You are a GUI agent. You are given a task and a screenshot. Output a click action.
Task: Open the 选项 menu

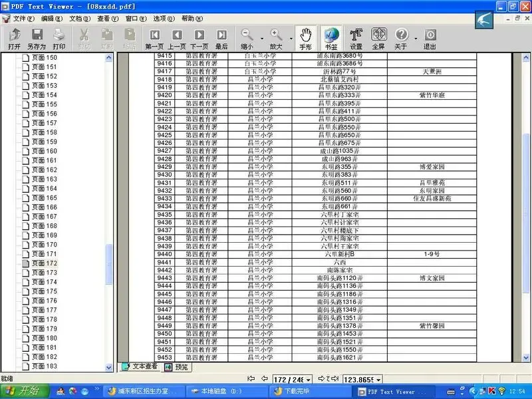coord(164,19)
